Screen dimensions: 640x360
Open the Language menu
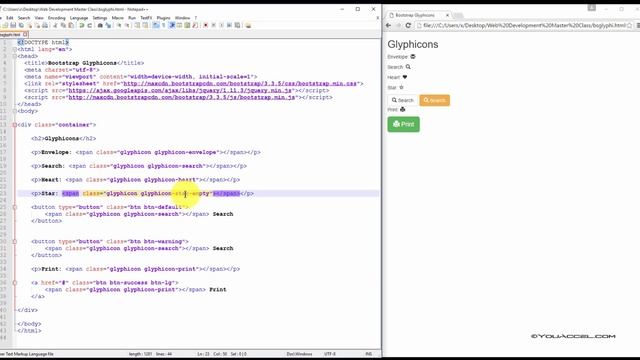point(79,18)
